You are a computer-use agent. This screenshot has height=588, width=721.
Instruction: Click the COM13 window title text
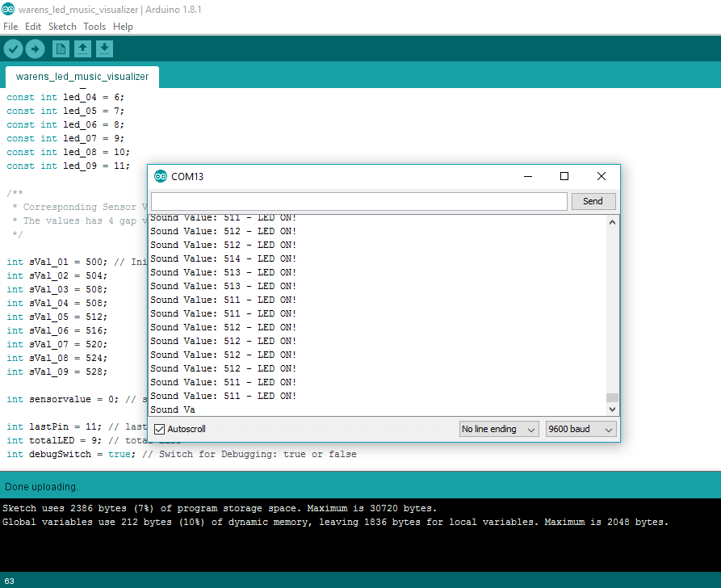187,177
